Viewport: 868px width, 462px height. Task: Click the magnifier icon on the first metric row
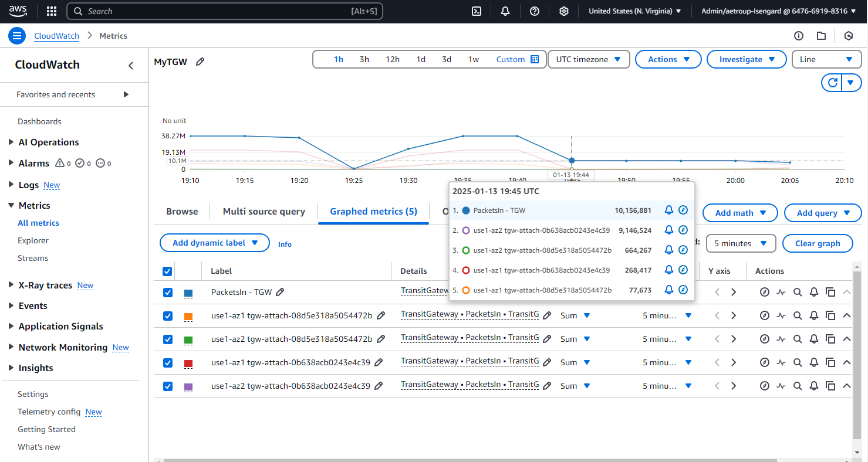[x=798, y=292]
